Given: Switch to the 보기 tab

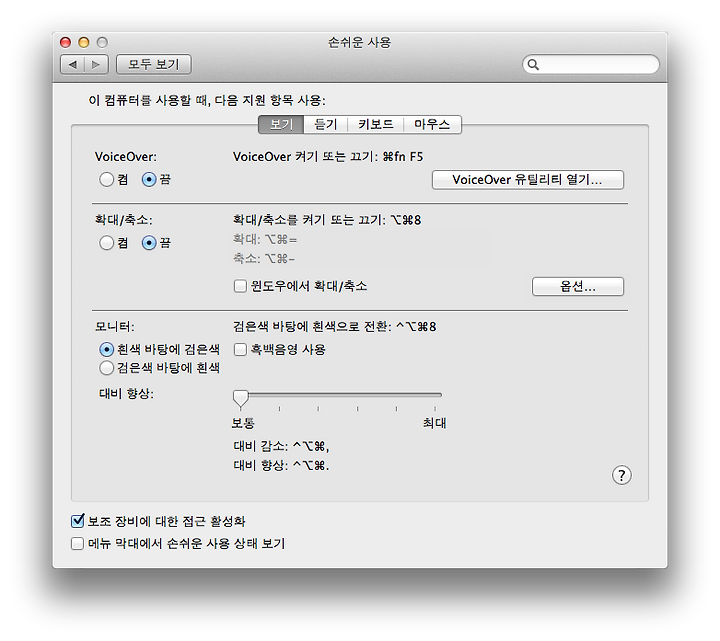Looking at the screenshot, I should pyautogui.click(x=281, y=124).
